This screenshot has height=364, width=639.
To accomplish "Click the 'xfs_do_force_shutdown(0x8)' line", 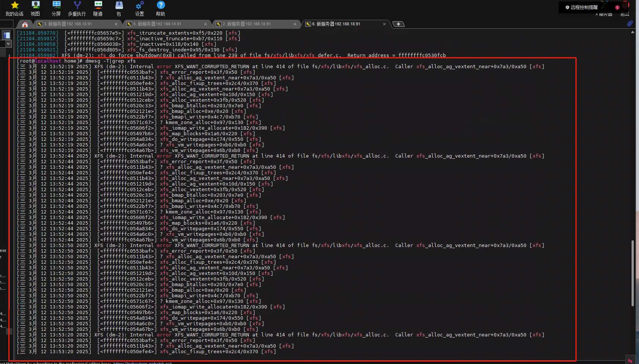I will pos(231,56).
